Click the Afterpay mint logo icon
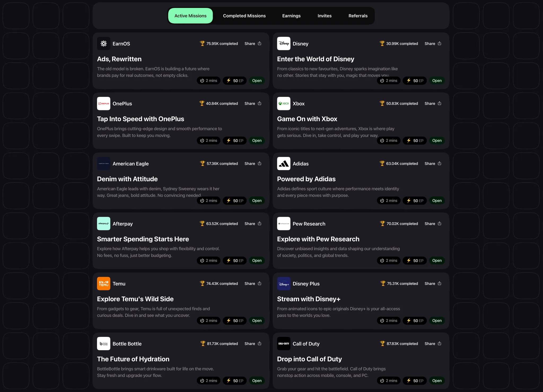Image resolution: width=543 pixels, height=392 pixels. coord(103,224)
